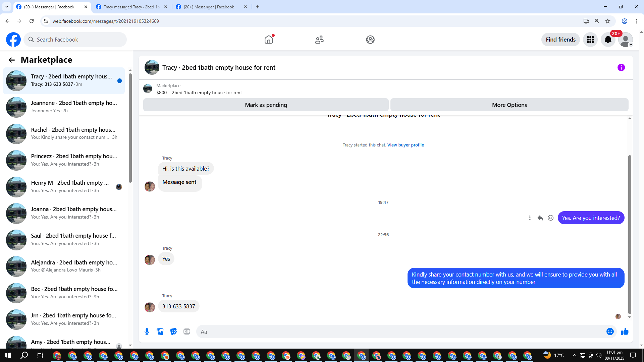Open more options for sent message
This screenshot has width=644, height=362.
tap(530, 218)
